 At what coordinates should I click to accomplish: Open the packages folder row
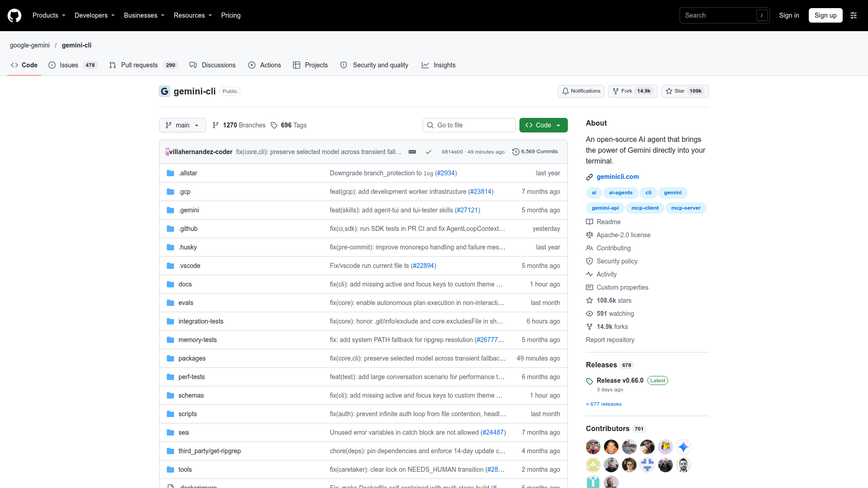point(363,358)
